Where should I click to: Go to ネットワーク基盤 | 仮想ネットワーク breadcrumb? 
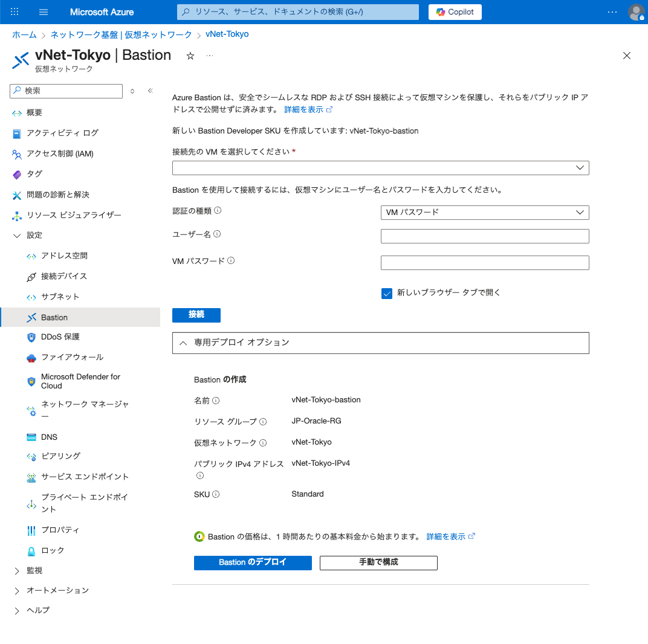(121, 34)
